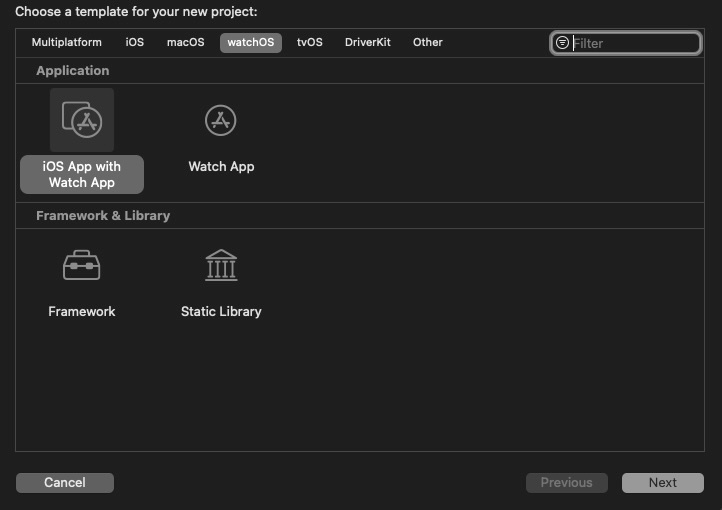Open the DriverKit tab
This screenshot has height=510, width=722.
coord(367,42)
